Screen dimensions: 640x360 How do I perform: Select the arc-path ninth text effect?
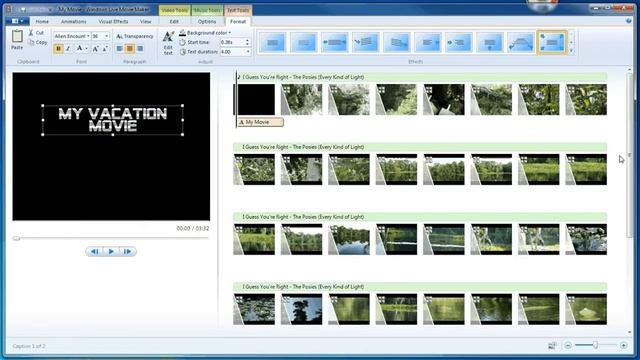[520, 42]
